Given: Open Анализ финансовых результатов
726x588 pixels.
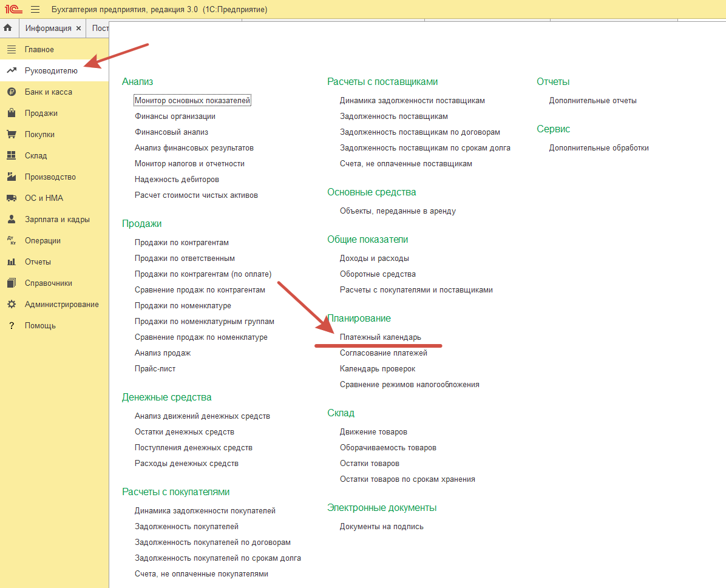Looking at the screenshot, I should tap(194, 147).
